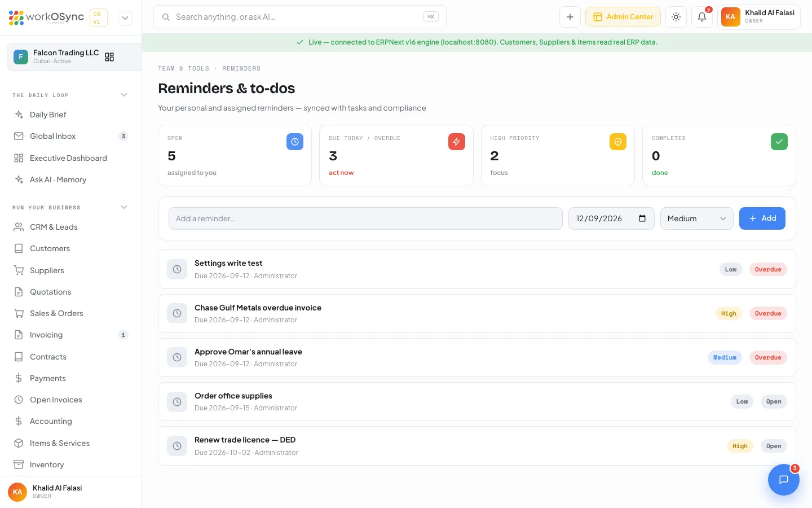The height and width of the screenshot is (508, 812).
Task: Click the Live ERPNext connection banner
Action: point(477,42)
